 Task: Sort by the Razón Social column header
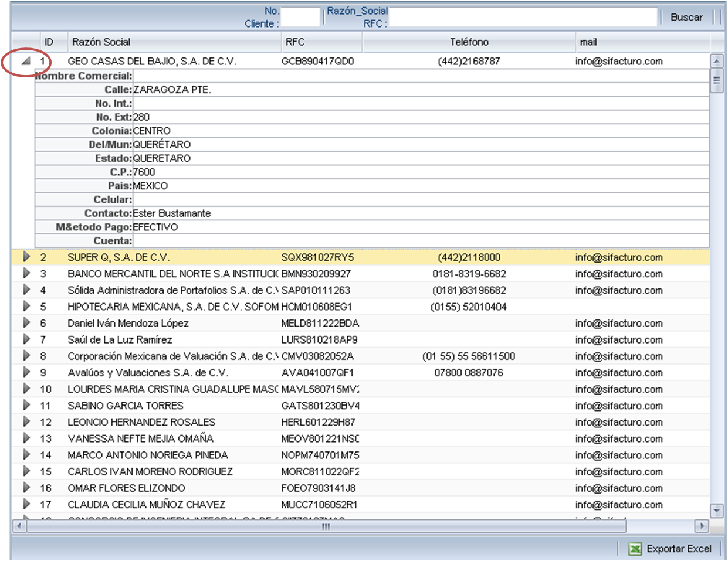tap(174, 42)
